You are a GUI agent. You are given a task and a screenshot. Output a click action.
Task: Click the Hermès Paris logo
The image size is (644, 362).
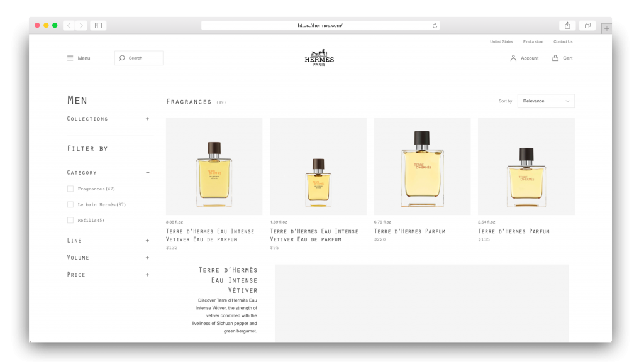(x=319, y=58)
